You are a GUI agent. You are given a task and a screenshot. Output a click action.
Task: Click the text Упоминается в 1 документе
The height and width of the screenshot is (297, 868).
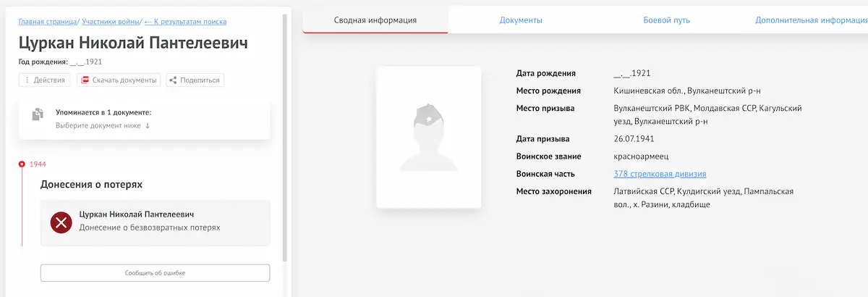pyautogui.click(x=103, y=113)
